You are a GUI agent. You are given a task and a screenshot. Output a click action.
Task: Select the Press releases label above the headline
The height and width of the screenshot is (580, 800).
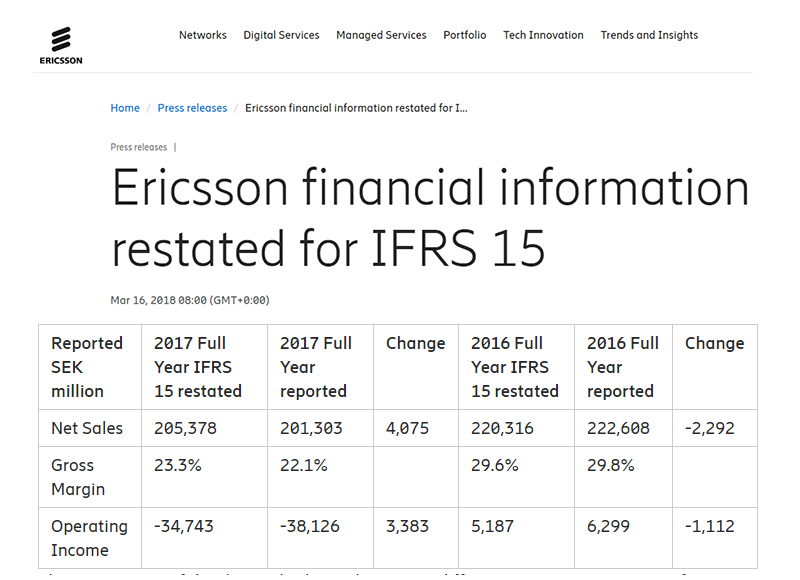(139, 146)
